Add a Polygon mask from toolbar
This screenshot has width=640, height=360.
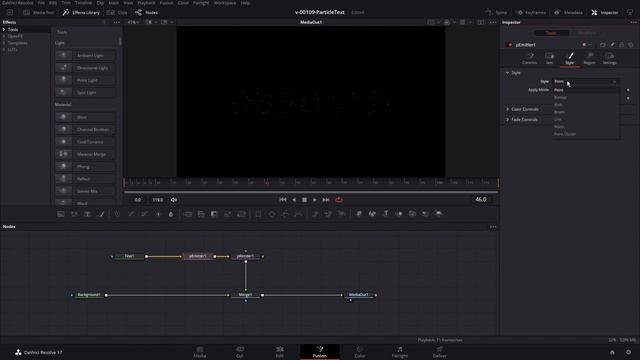click(x=285, y=214)
